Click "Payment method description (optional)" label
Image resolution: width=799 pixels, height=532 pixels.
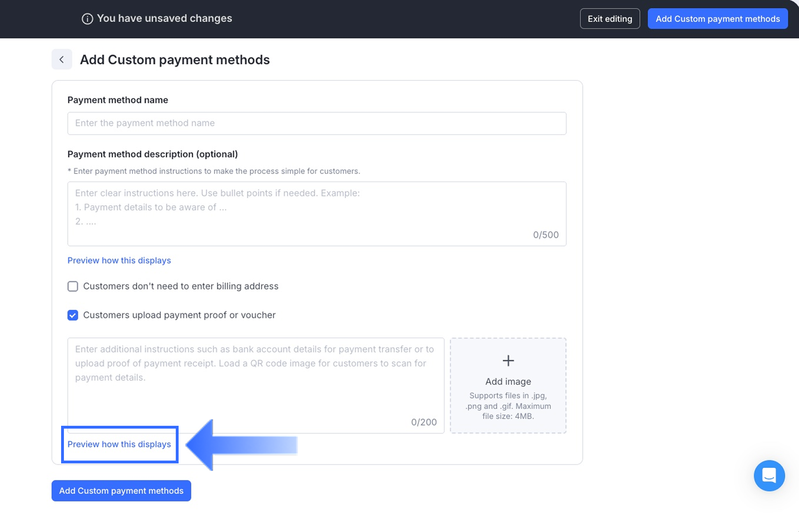[152, 154]
